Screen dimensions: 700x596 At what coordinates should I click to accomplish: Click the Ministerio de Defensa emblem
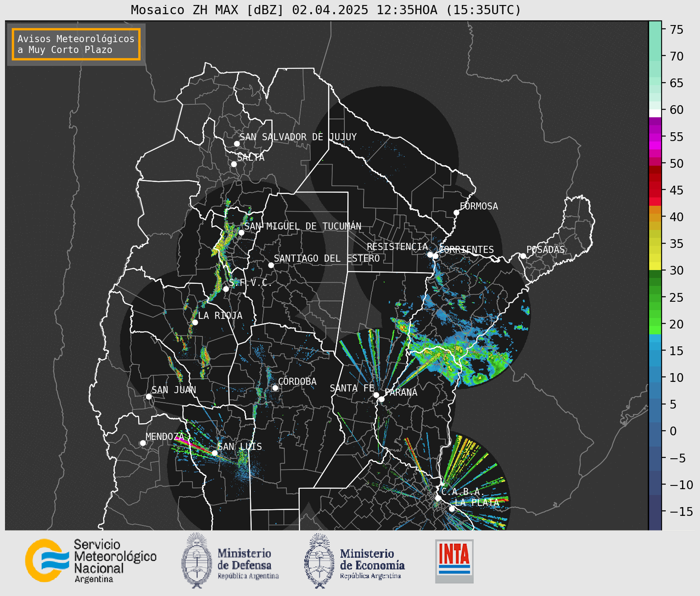tap(197, 561)
